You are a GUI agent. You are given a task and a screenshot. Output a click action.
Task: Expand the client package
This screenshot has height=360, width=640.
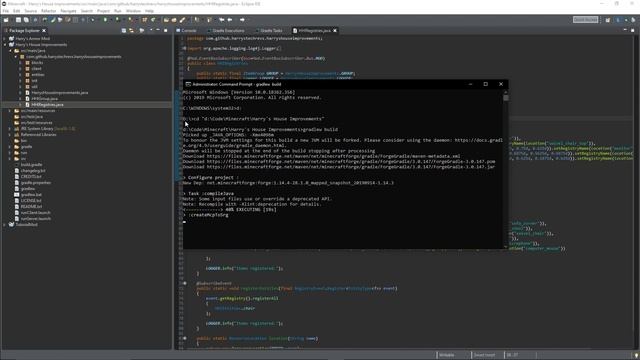(x=20, y=69)
